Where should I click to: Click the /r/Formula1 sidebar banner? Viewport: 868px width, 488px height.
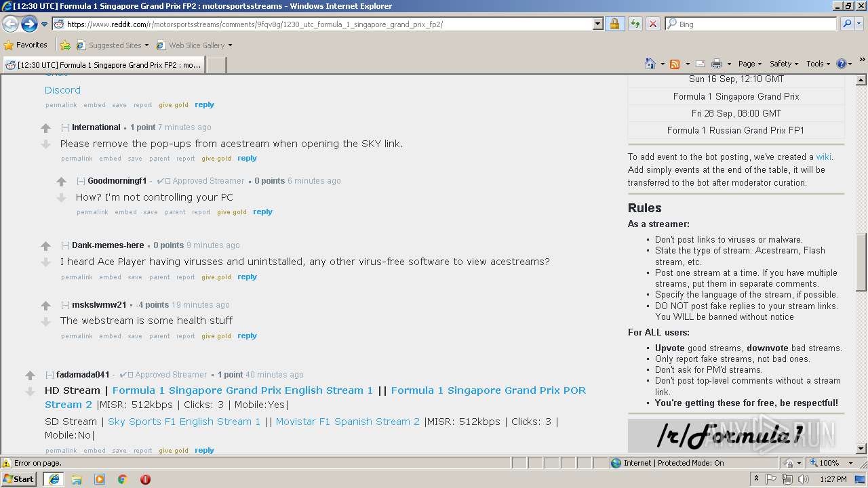[724, 436]
